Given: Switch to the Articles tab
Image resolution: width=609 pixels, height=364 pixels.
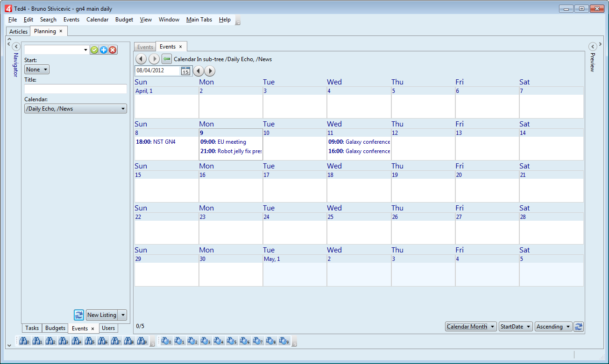Looking at the screenshot, I should (19, 32).
